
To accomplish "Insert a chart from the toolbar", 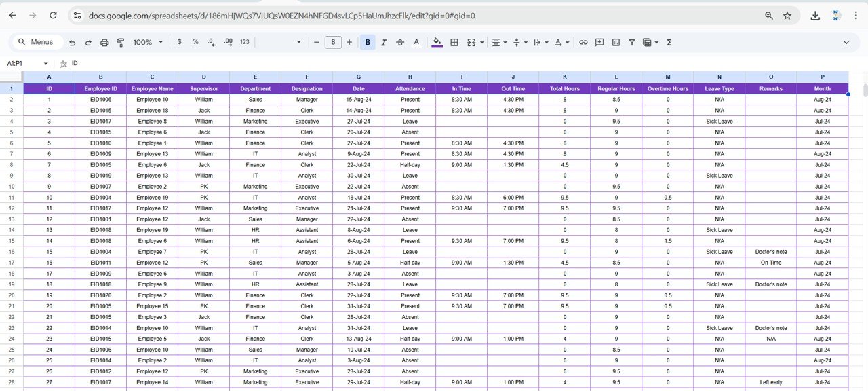I will pyautogui.click(x=615, y=42).
